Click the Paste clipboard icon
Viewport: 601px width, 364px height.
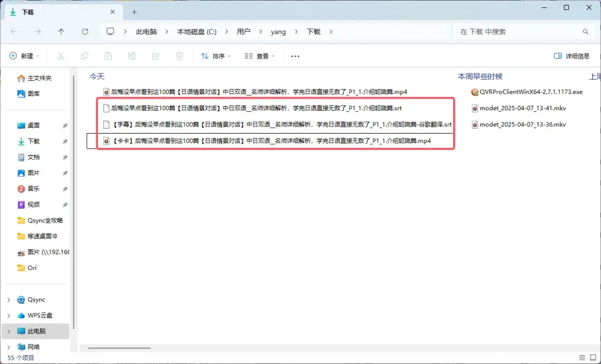(109, 56)
